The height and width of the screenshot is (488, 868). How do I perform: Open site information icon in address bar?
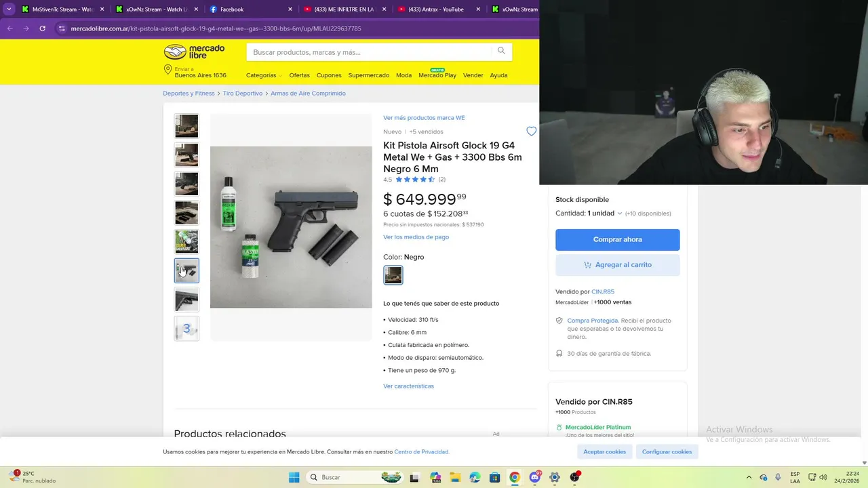[x=62, y=28]
